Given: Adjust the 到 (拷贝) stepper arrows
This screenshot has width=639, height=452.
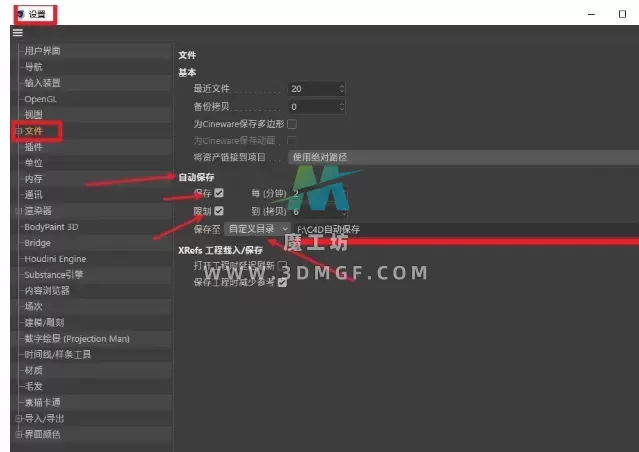Looking at the screenshot, I should point(344,212).
